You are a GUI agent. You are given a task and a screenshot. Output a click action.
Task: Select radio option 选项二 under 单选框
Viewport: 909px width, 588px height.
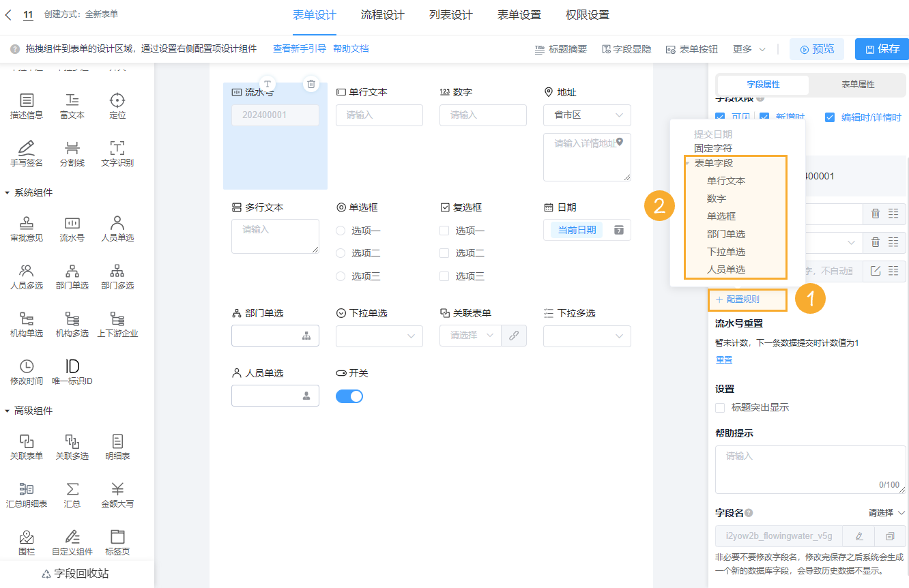348,252
